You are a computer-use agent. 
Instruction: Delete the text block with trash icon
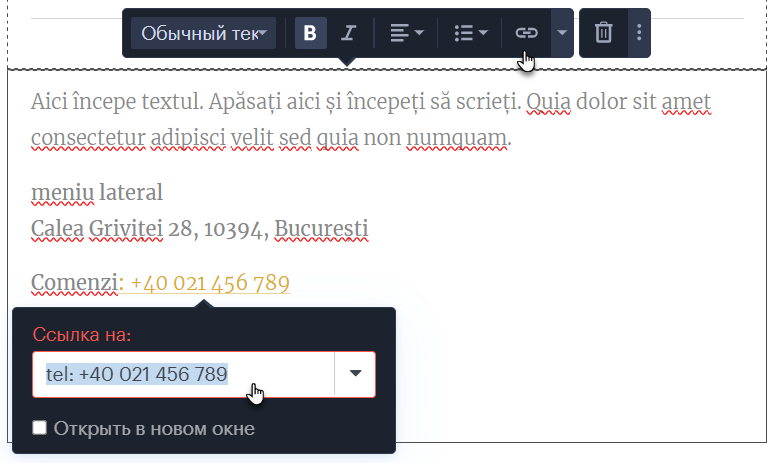point(603,33)
